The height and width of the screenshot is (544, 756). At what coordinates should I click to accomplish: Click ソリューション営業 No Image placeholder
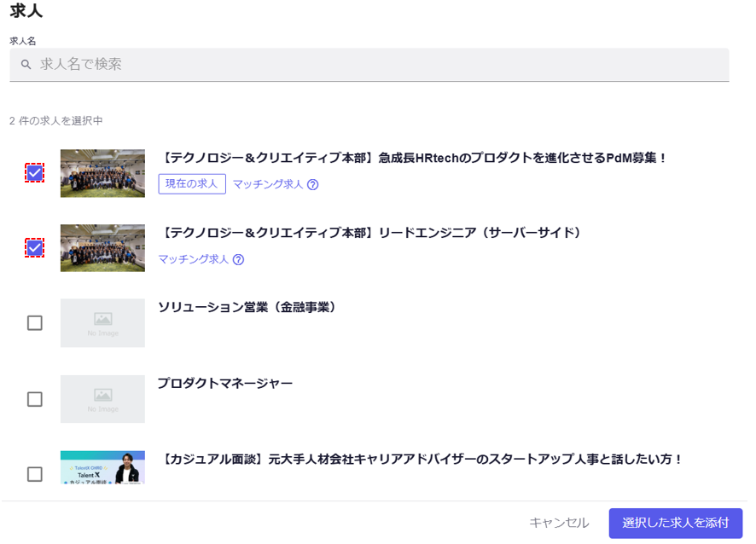(x=102, y=323)
